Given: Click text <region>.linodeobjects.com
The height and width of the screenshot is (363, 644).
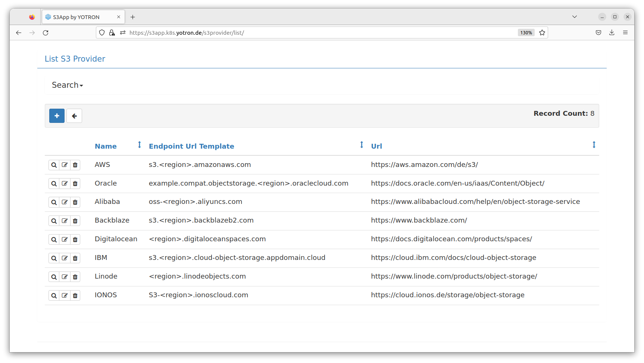Looking at the screenshot, I should [197, 276].
